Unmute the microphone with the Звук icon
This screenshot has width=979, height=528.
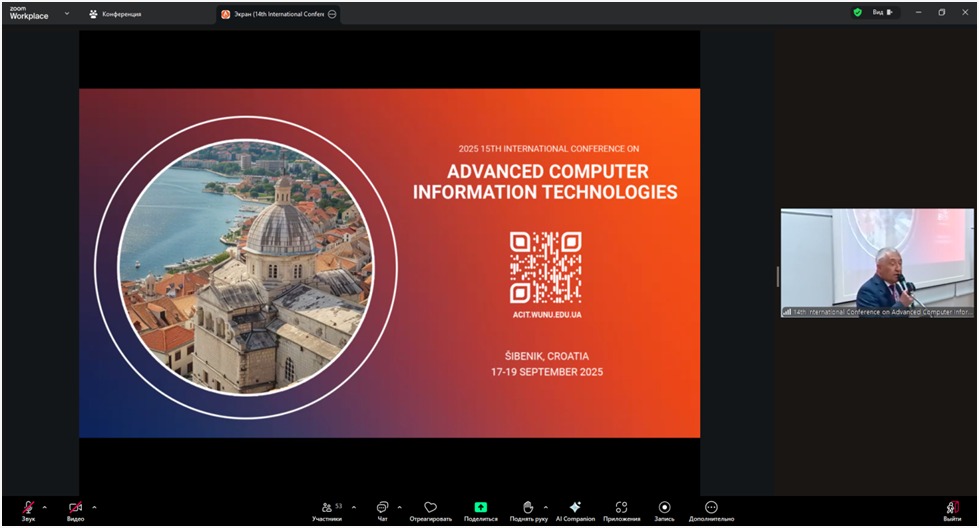coord(28,507)
